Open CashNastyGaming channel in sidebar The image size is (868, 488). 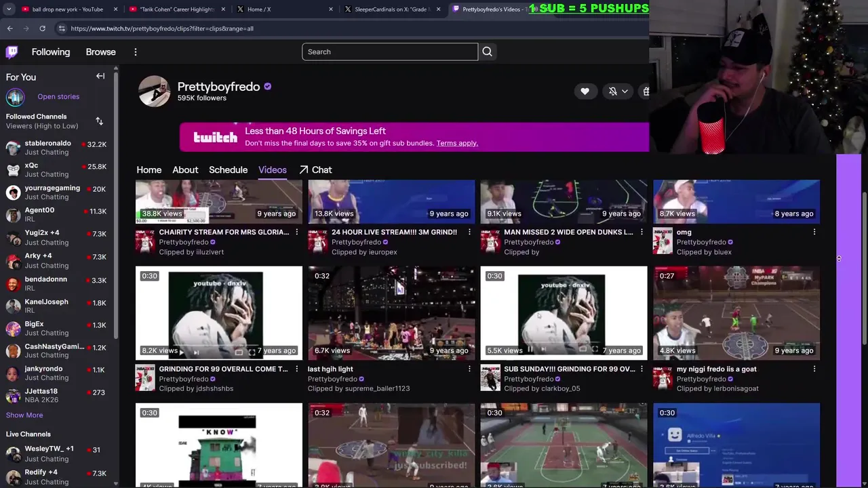point(56,350)
